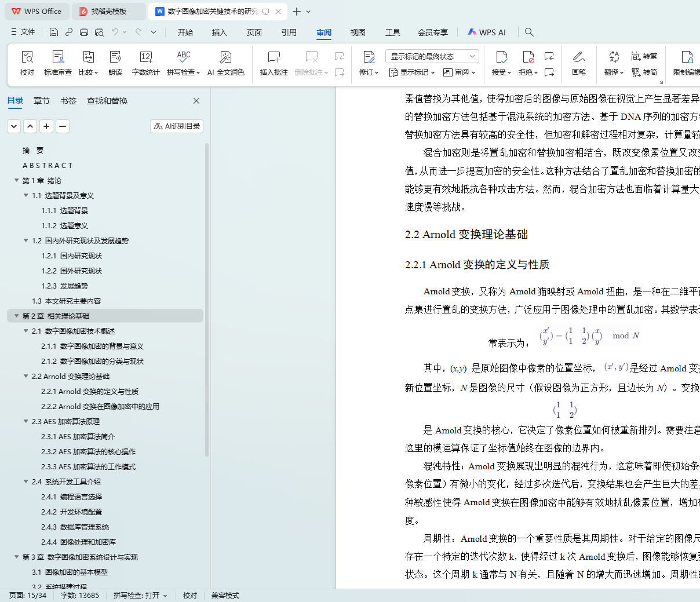
Task: Click the expand-all down chevron in outline
Action: coord(14,126)
